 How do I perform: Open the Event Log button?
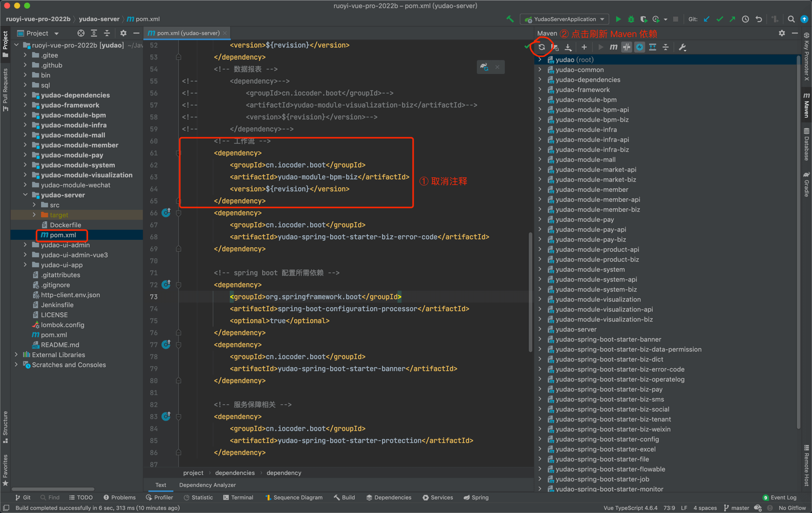point(780,498)
